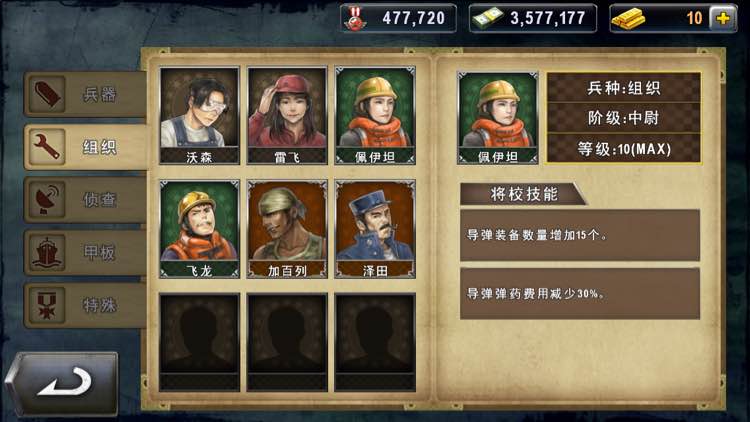Choose officer 加百列 portrait
Screen dimensions: 750x422
click(287, 229)
